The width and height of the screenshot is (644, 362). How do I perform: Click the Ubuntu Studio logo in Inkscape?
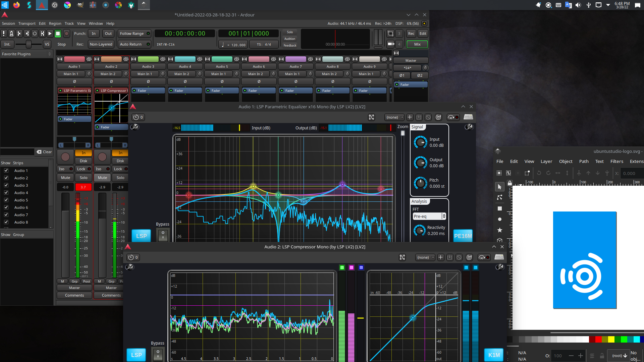584,260
